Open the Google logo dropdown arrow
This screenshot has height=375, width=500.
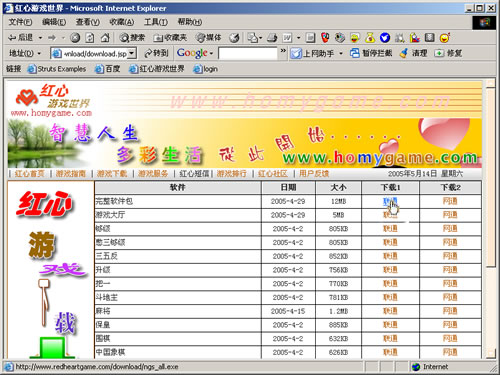211,53
